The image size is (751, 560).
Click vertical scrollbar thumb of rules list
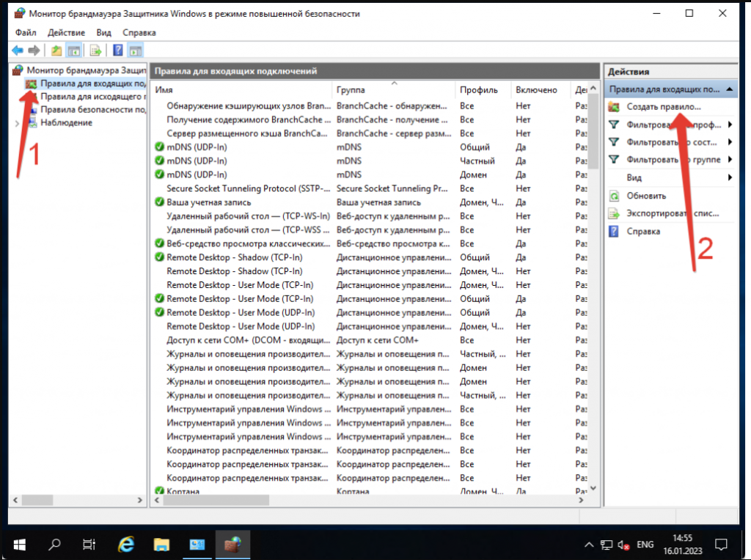click(593, 131)
